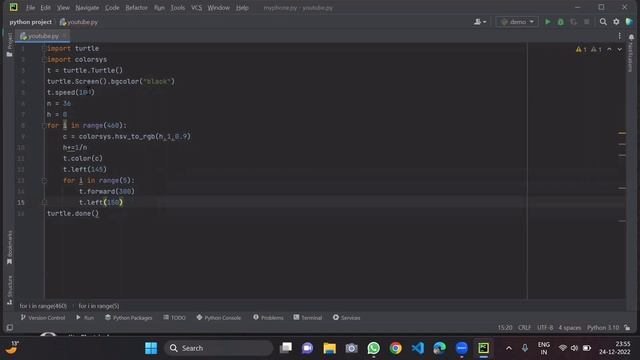Open the Navigate menu
This screenshot has width=640, height=360.
tap(87, 7)
